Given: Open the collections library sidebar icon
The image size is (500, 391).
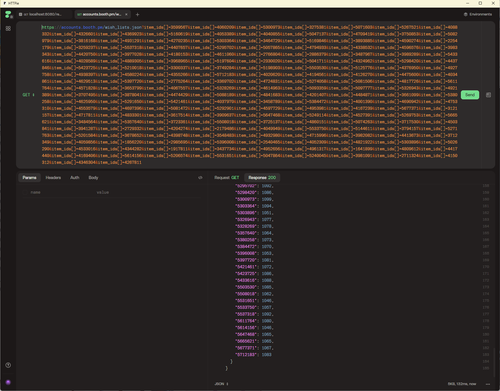Looking at the screenshot, I should pyautogui.click(x=8, y=29).
